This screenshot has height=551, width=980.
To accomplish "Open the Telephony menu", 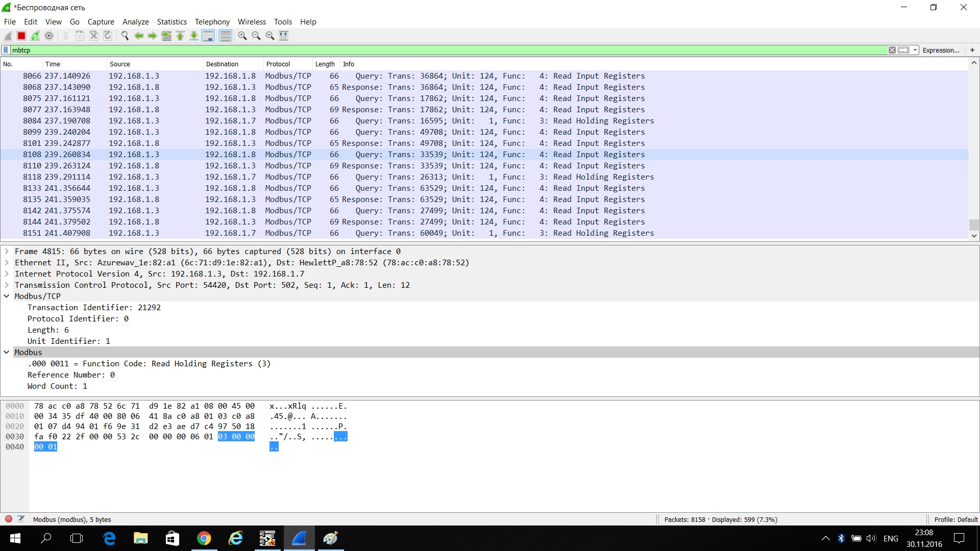I will click(212, 22).
